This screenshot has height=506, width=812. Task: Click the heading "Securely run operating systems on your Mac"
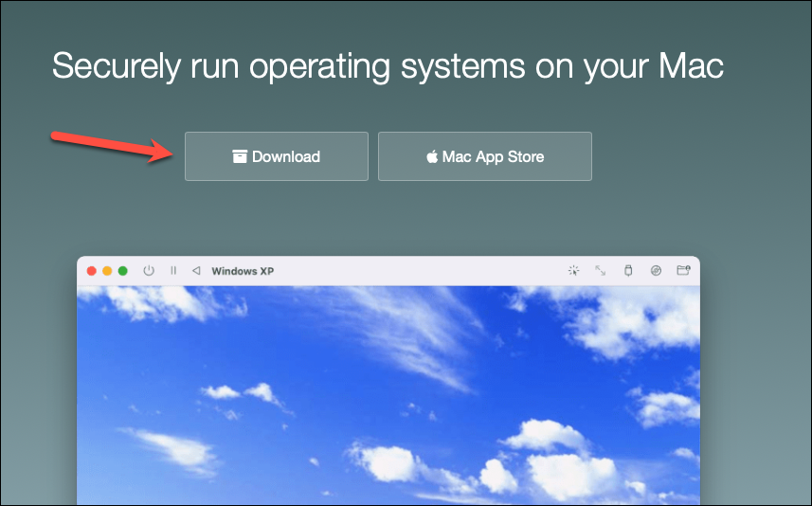click(x=388, y=66)
